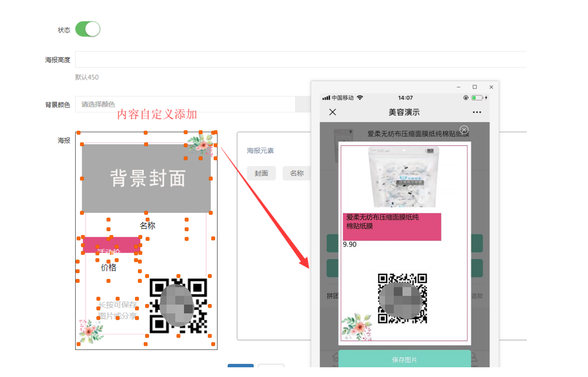Select the 名称 text element on poster canvas
This screenshot has width=588, height=377.
[x=148, y=225]
